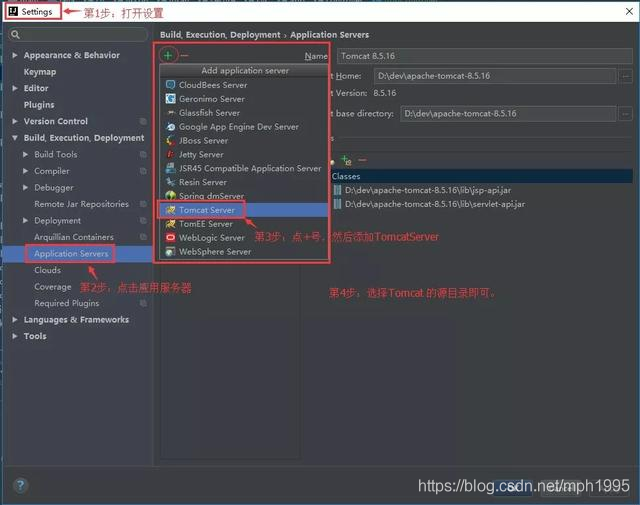
Task: Click Compiler project-level icon
Action: (x=143, y=171)
